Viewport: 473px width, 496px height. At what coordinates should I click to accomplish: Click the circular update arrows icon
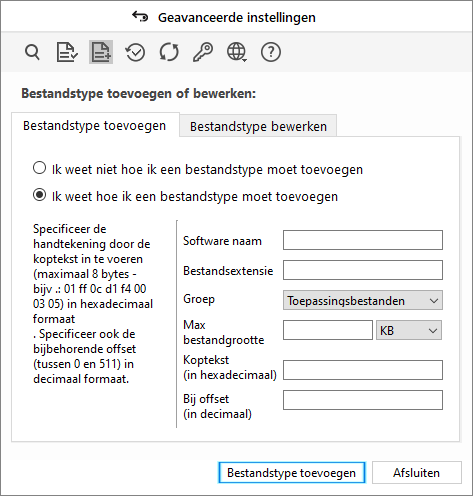169,52
